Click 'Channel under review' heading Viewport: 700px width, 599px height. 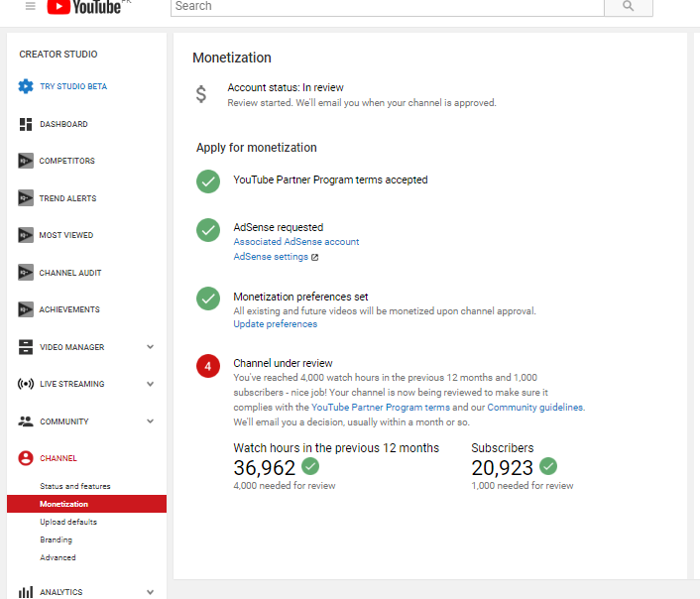coord(283,363)
